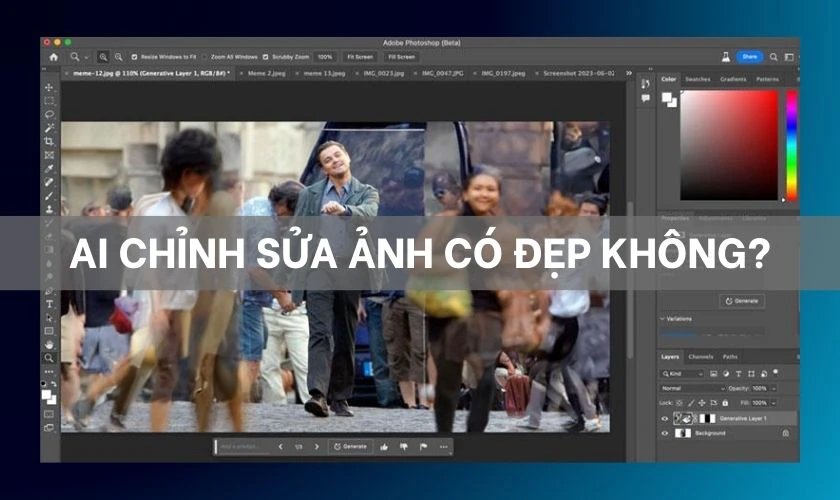Choose Zoom Out mode in options bar
The height and width of the screenshot is (500, 840).
[x=118, y=57]
